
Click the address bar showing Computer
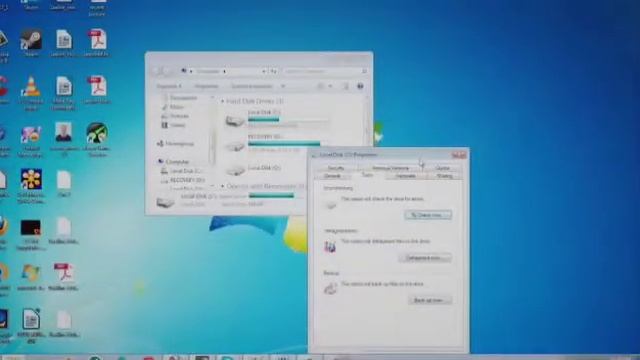click(224, 71)
